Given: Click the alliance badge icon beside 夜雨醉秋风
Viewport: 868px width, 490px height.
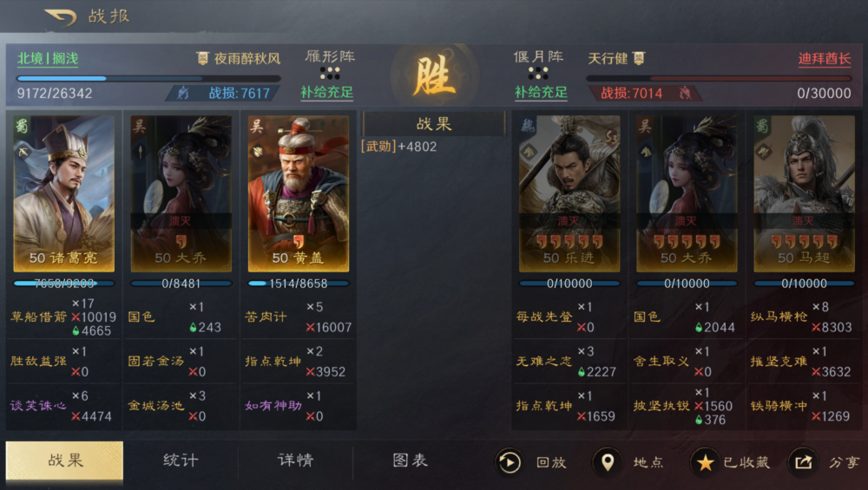Looking at the screenshot, I should (202, 58).
